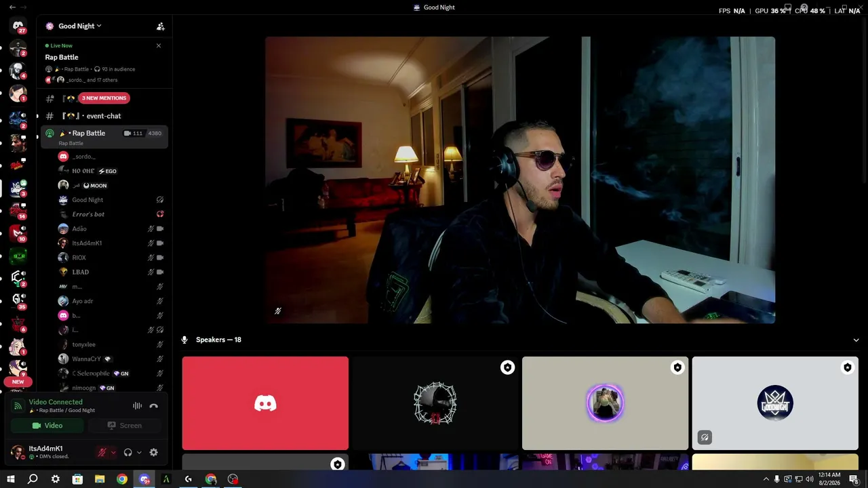Toggle the headphones deafen button
The width and height of the screenshot is (868, 488).
point(127,452)
